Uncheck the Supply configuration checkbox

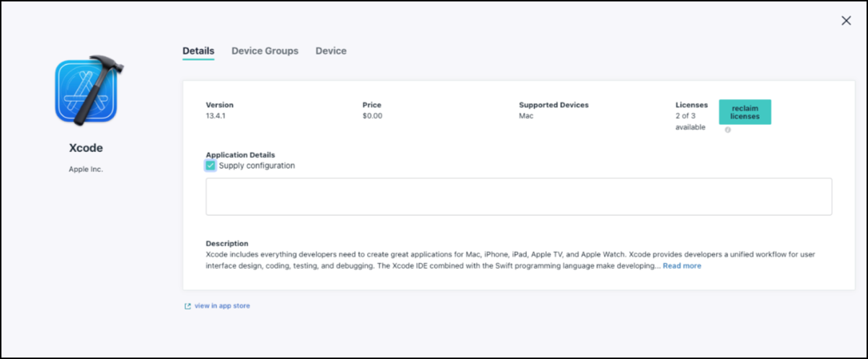[211, 166]
